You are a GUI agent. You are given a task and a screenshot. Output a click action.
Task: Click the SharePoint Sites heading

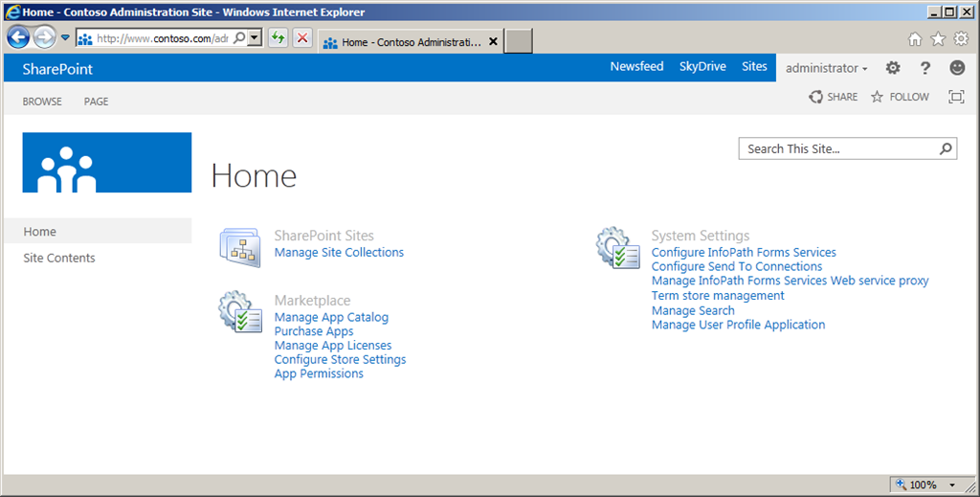(x=323, y=236)
